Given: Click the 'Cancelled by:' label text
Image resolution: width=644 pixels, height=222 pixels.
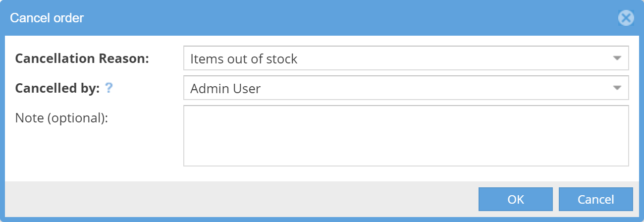Looking at the screenshot, I should pyautogui.click(x=58, y=88).
